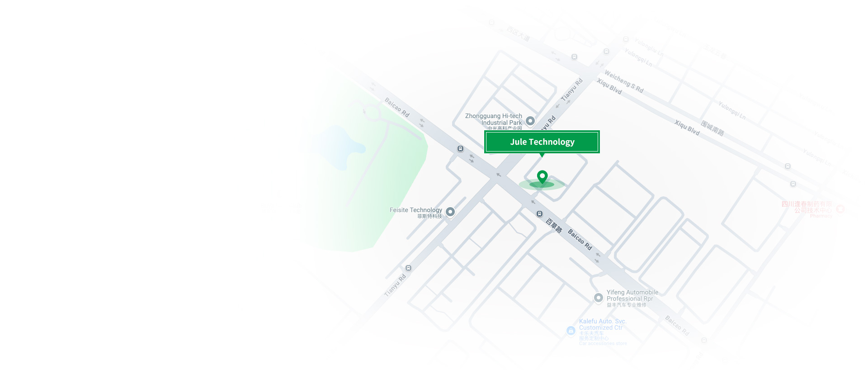Screen dimensions: 868x384
Task: Click the Feisite Technology map marker
Action: 450,212
